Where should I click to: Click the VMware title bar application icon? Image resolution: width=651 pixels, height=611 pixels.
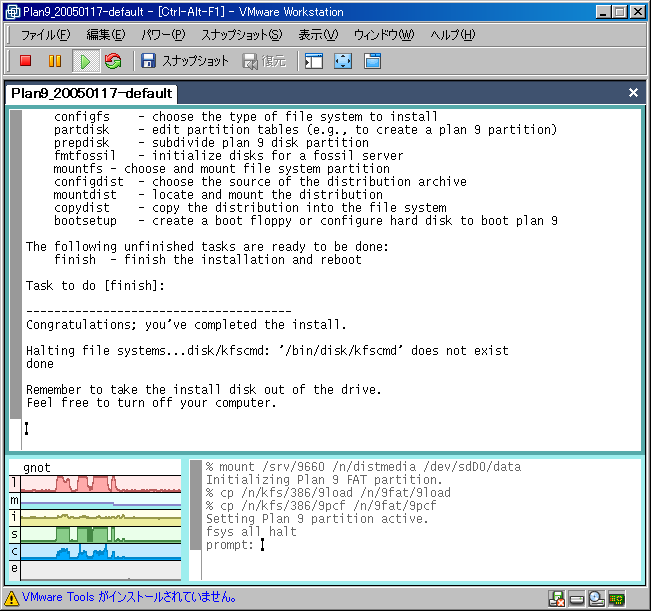click(x=12, y=12)
